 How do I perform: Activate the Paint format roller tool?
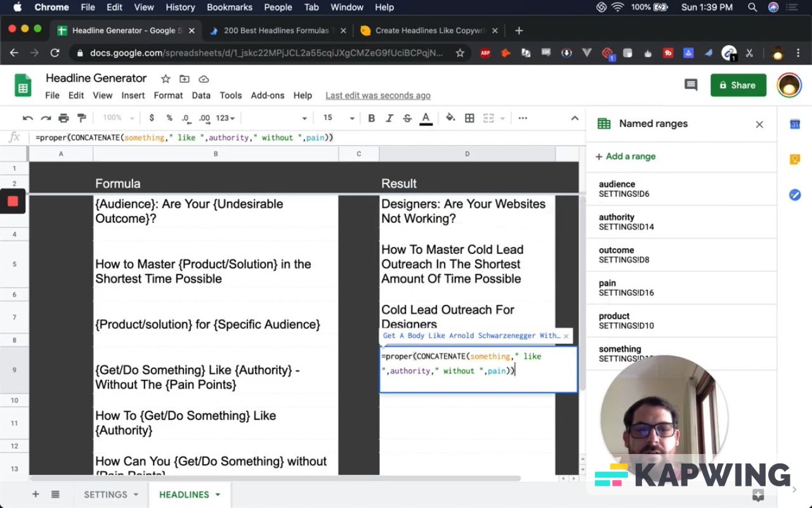(x=81, y=118)
